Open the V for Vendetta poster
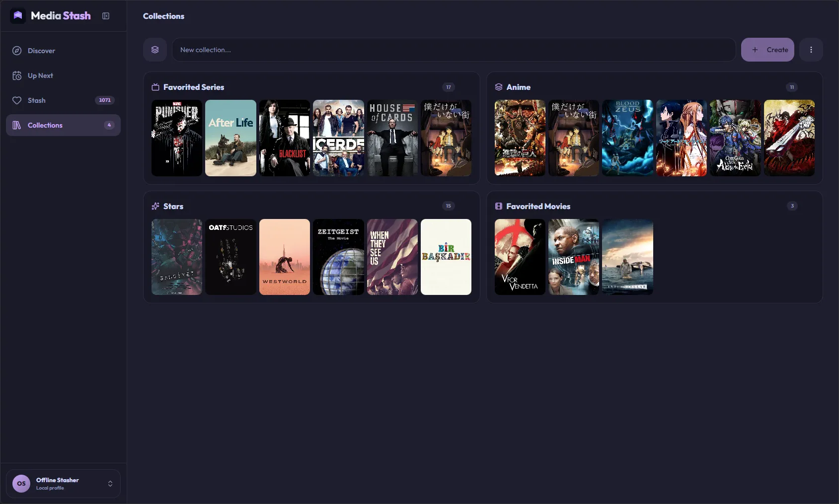Viewport: 839px width, 504px height. (x=520, y=257)
